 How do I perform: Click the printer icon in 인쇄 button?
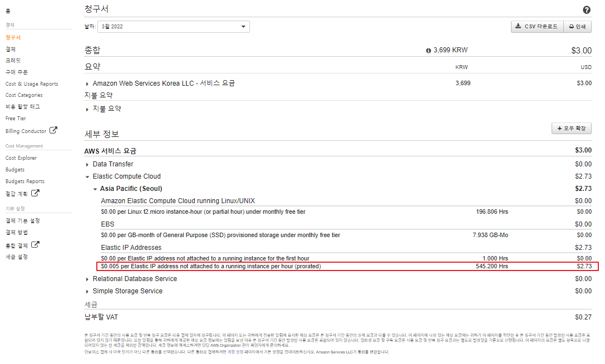click(572, 27)
